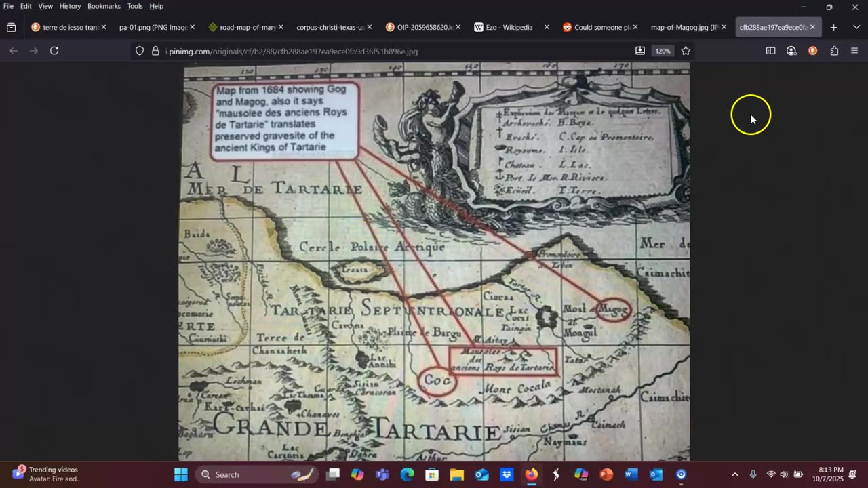Viewport: 868px width, 488px height.
Task: Open Task View on taskbar
Action: point(332,474)
